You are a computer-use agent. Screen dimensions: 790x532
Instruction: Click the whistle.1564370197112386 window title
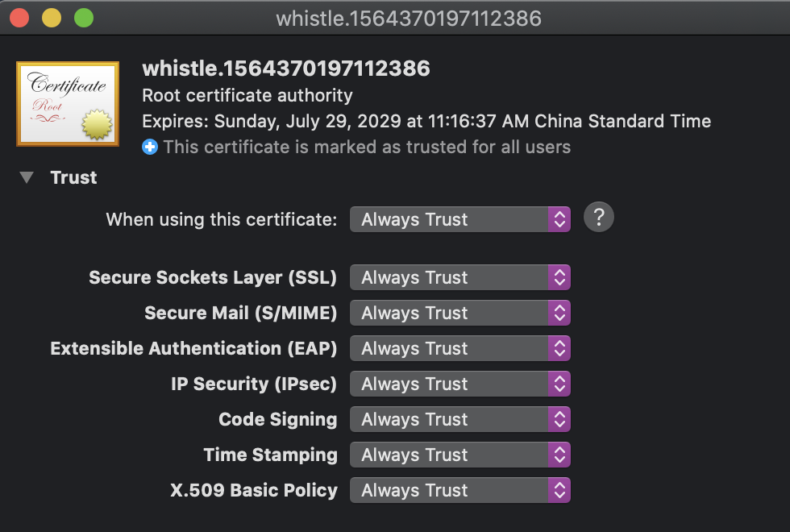409,18
